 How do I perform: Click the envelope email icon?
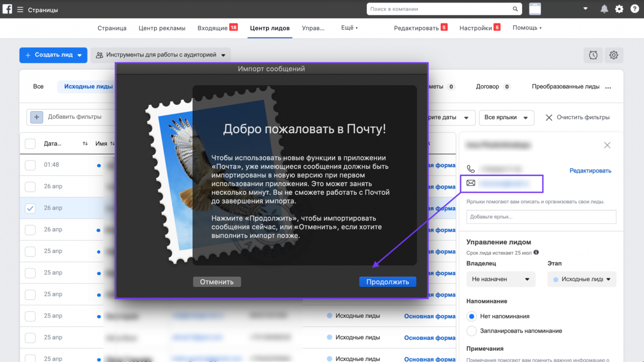470,183
